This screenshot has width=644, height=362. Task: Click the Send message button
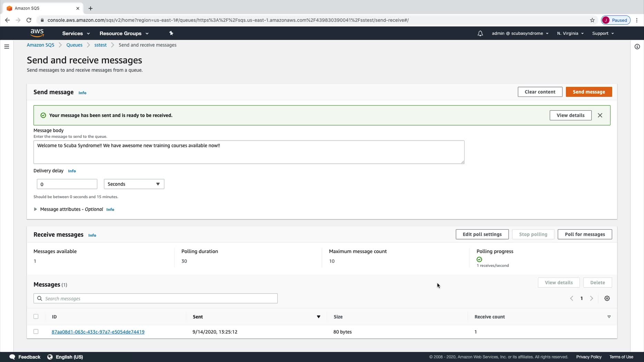pos(589,92)
